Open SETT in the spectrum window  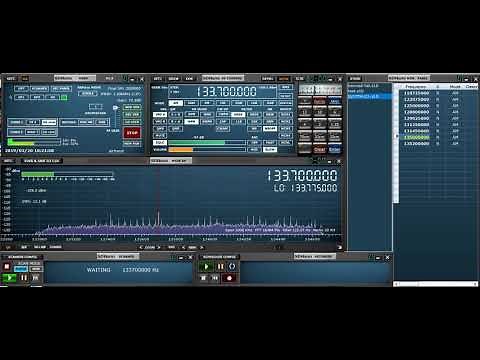coord(8,161)
